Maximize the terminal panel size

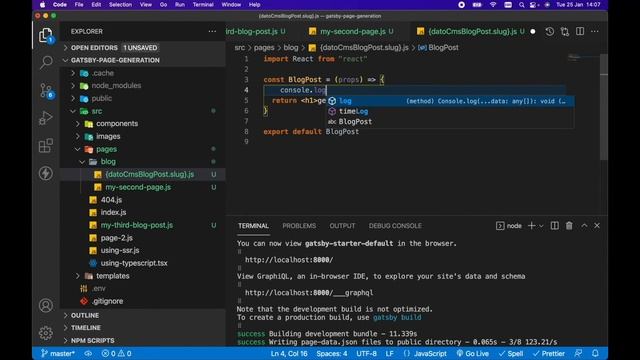tap(584, 226)
